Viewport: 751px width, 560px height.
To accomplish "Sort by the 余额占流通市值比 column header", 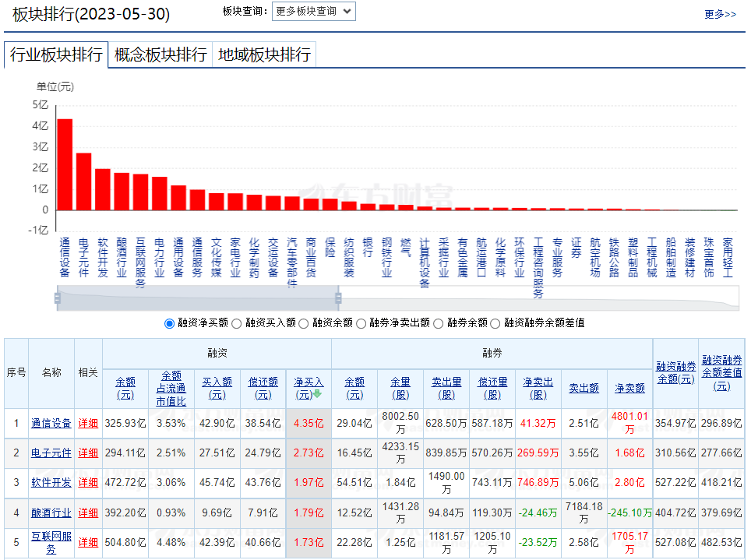I will tap(171, 388).
